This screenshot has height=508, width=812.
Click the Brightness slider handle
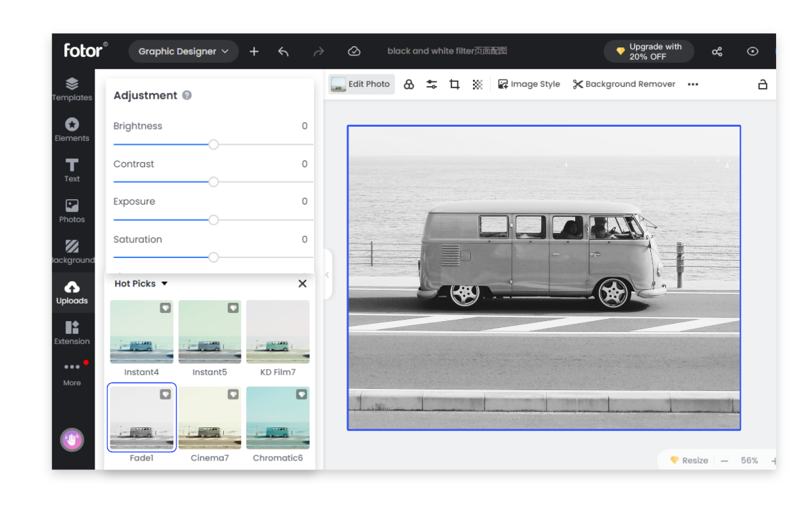[213, 144]
